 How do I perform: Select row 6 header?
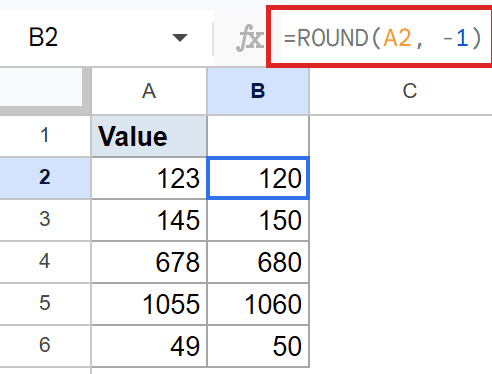(45, 346)
